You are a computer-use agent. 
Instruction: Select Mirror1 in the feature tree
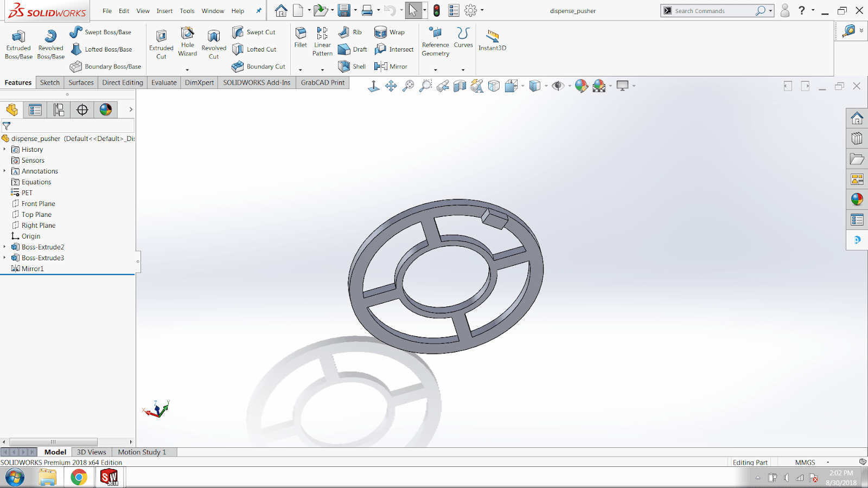click(x=33, y=268)
